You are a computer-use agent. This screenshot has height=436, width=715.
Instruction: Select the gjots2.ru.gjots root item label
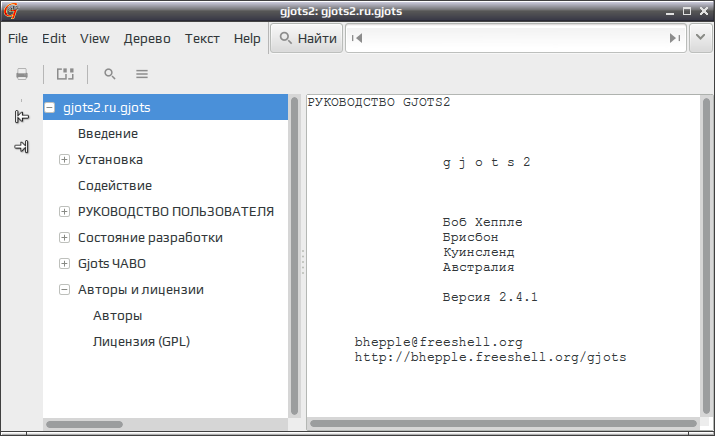(x=107, y=108)
